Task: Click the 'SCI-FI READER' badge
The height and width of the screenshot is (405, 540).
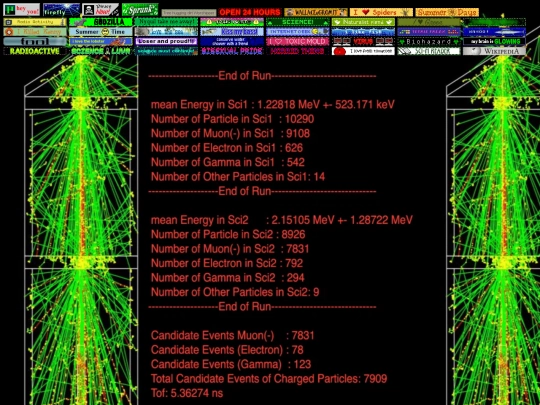Action: tap(429, 51)
